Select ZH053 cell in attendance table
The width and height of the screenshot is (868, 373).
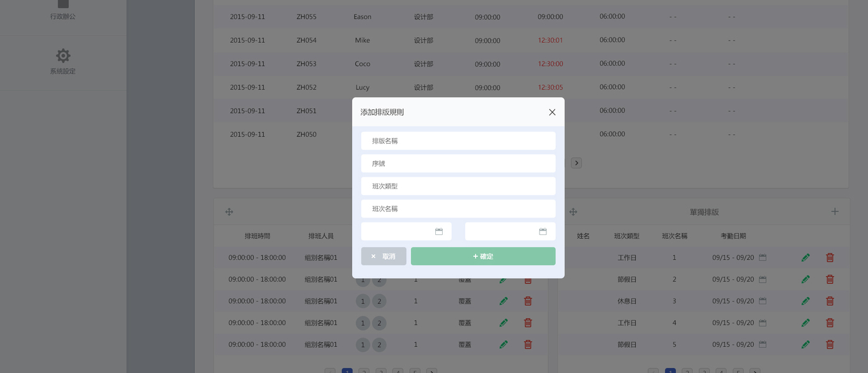tap(307, 64)
